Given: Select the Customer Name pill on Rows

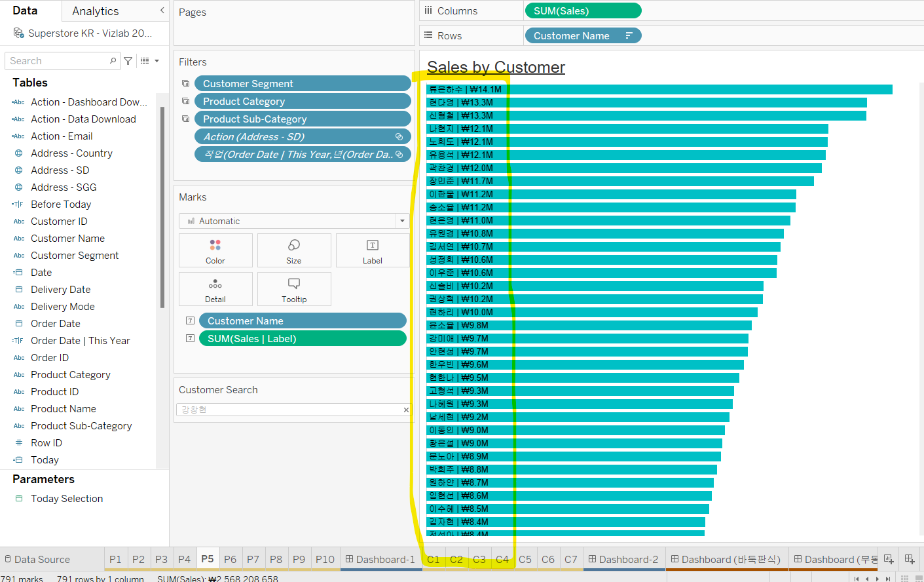Looking at the screenshot, I should click(x=583, y=35).
